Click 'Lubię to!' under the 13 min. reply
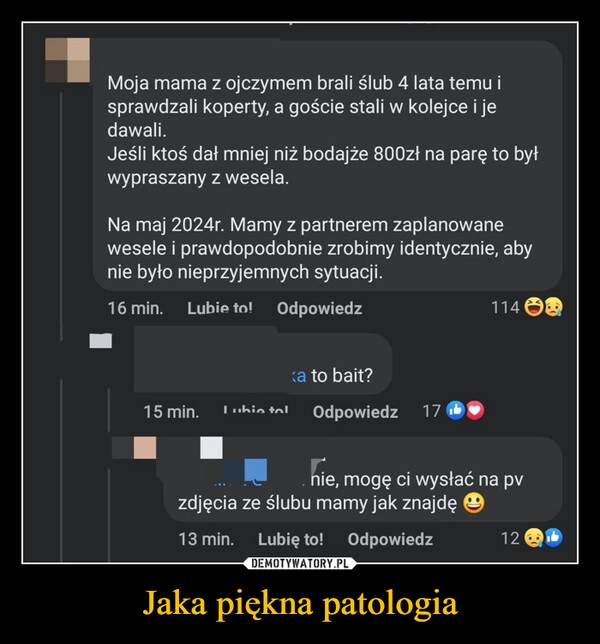600x644 pixels. 291,539
